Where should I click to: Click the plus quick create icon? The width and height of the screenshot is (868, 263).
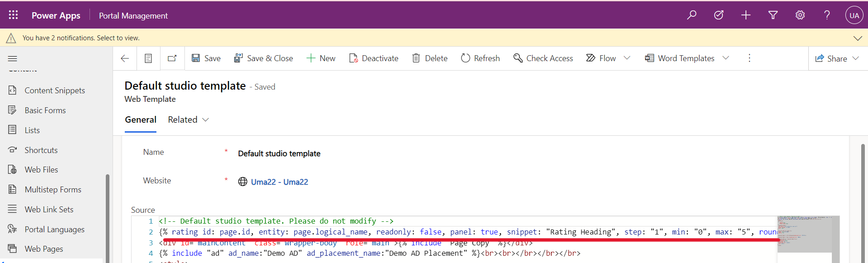coord(746,15)
